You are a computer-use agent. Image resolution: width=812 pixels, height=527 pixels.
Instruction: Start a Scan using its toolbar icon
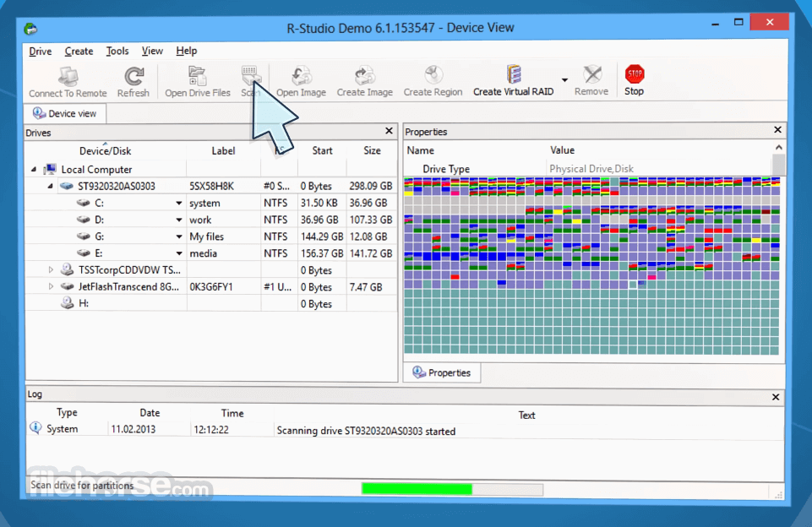[251, 76]
